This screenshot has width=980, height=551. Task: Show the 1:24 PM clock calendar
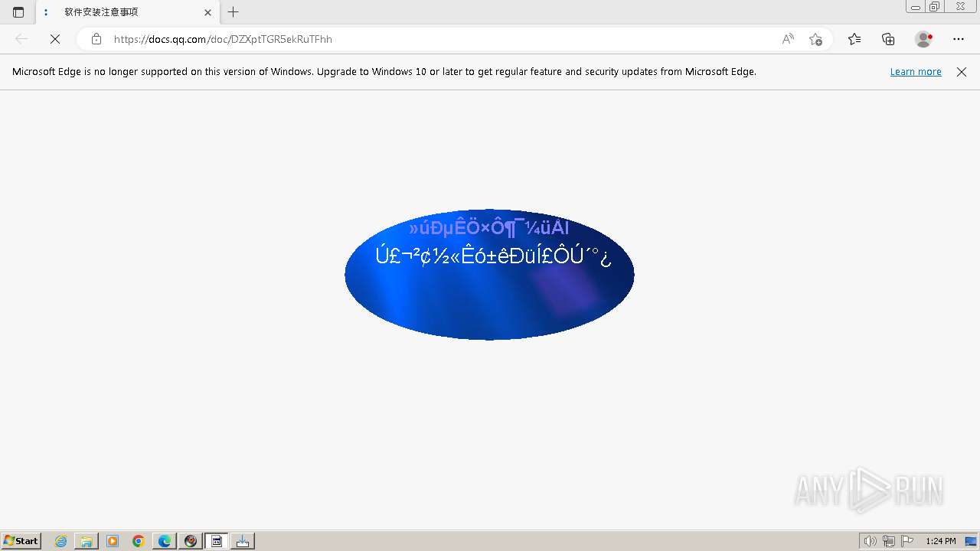pos(941,541)
